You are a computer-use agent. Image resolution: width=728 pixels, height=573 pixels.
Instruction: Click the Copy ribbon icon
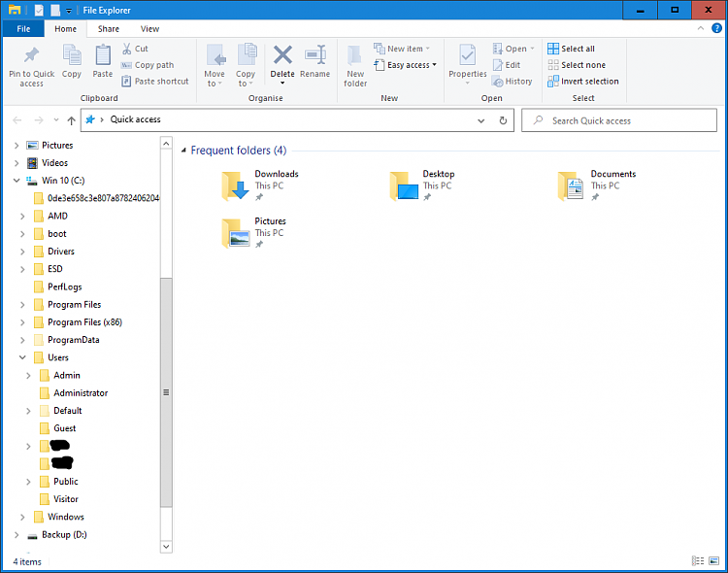(72, 55)
